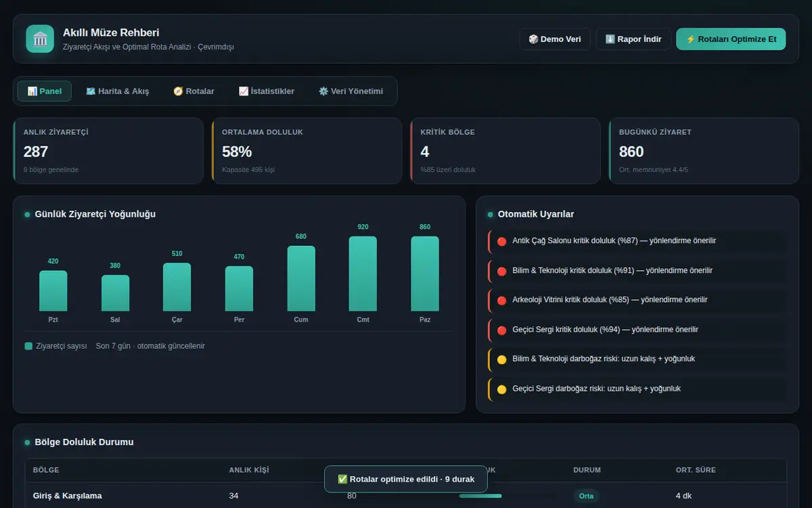This screenshot has width=812, height=508.
Task: Click the Kritik Bölge value "4"
Action: pos(425,152)
